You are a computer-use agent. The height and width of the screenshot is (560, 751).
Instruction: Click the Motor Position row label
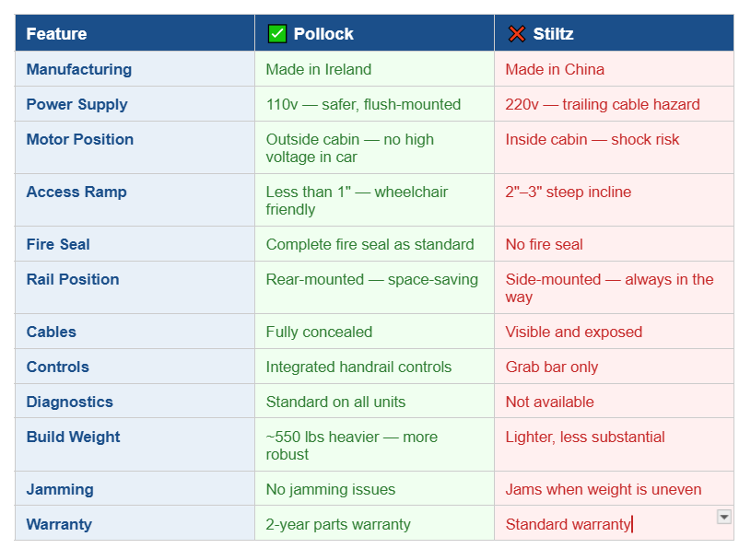click(79, 139)
